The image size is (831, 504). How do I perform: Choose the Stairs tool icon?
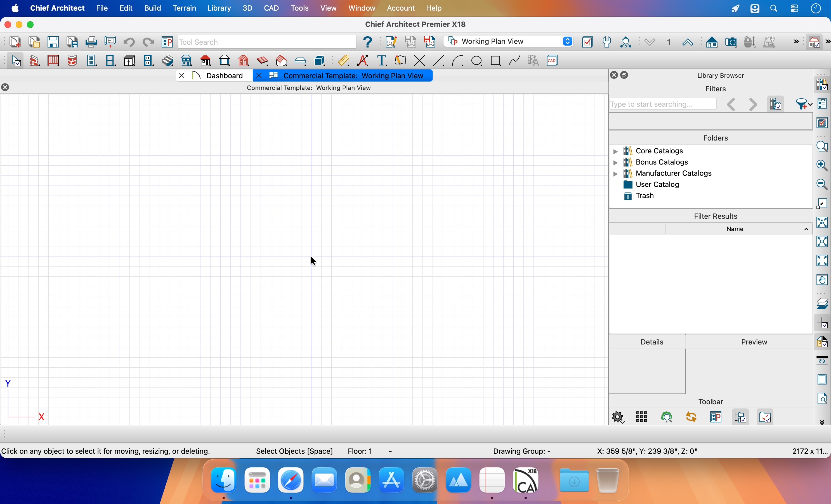click(167, 61)
